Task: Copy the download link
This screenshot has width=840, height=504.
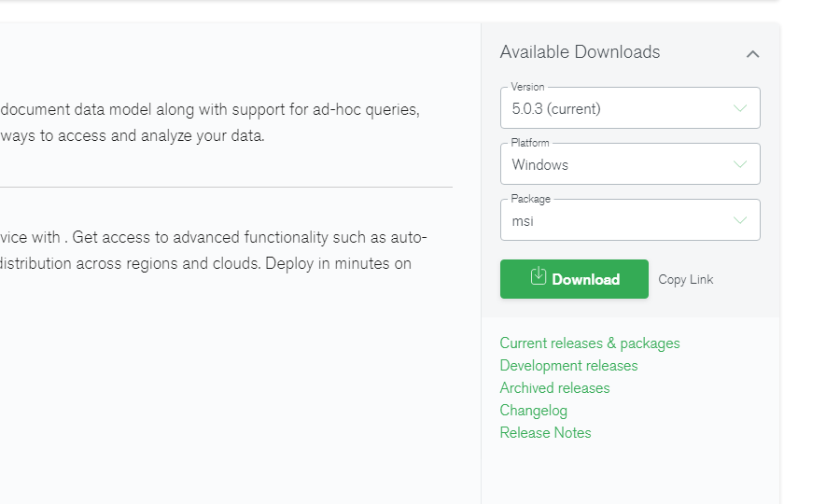Action: (x=685, y=280)
